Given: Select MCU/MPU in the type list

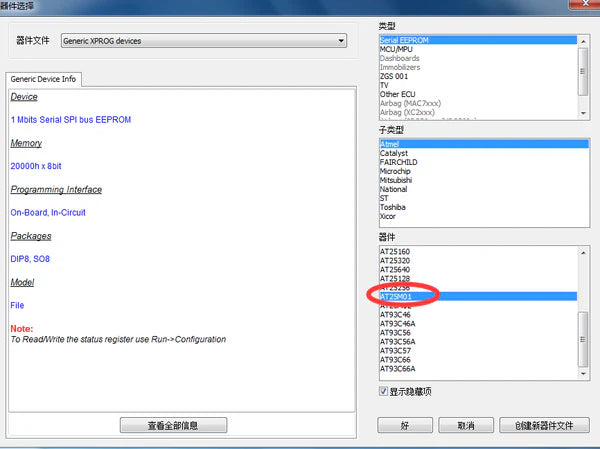Looking at the screenshot, I should (x=396, y=49).
